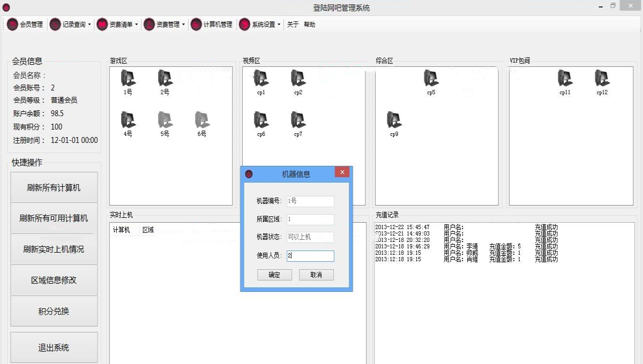Click member level value 普通会员
This screenshot has height=364, width=643.
tap(64, 101)
